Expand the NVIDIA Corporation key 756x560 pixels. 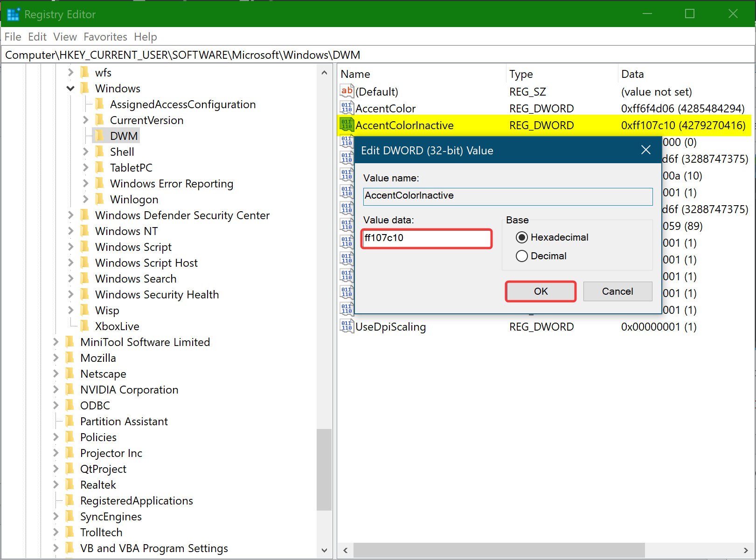pyautogui.click(x=55, y=389)
